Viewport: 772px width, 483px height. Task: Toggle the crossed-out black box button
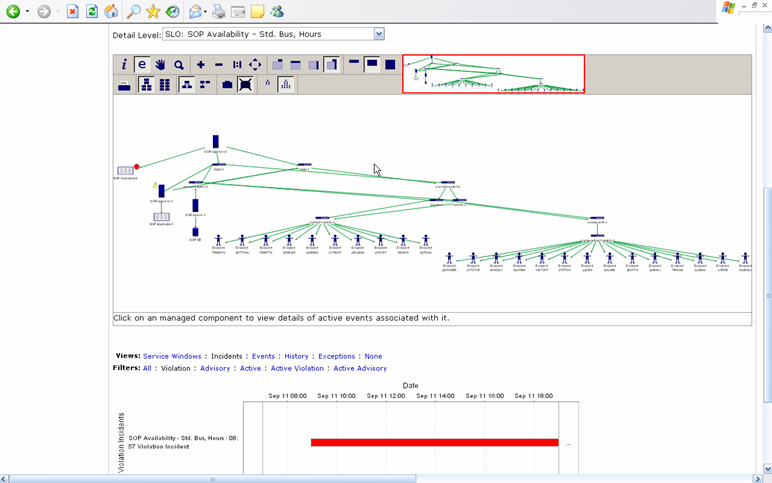coord(245,85)
